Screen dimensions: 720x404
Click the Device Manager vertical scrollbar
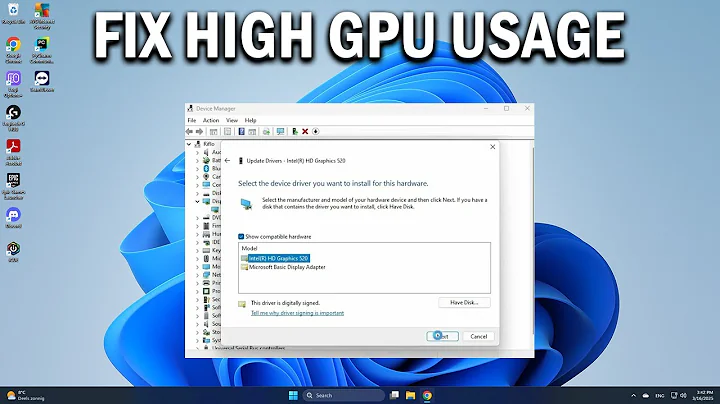click(532, 239)
